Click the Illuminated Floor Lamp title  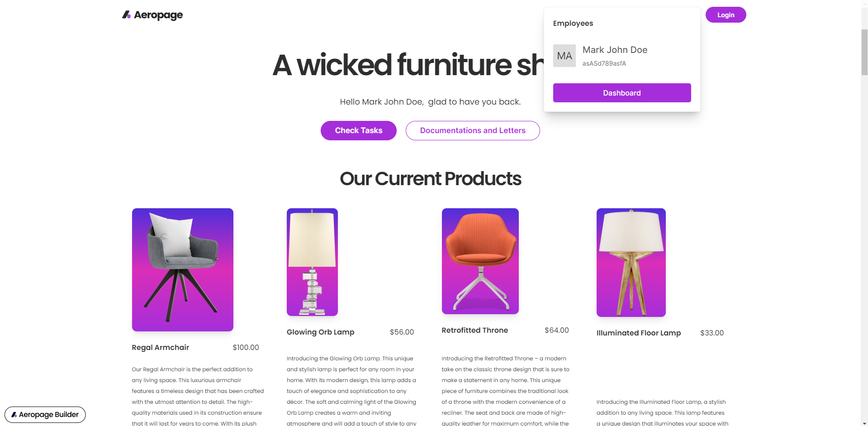(639, 333)
